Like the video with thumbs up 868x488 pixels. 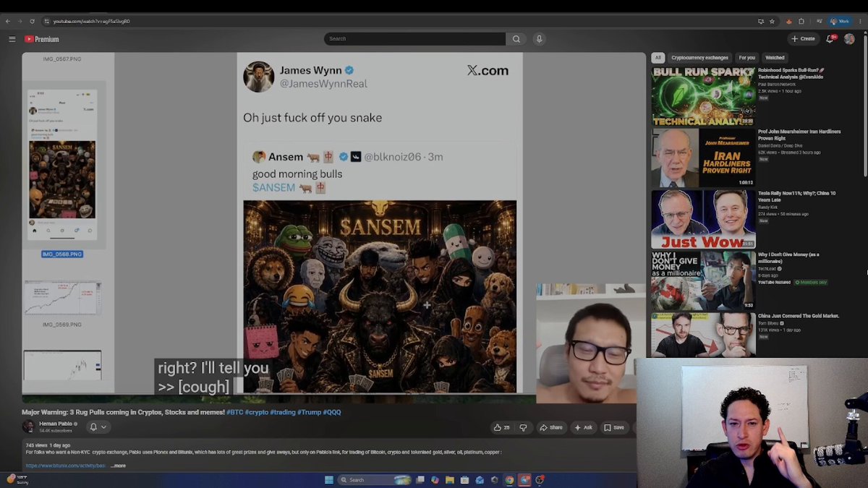point(501,427)
